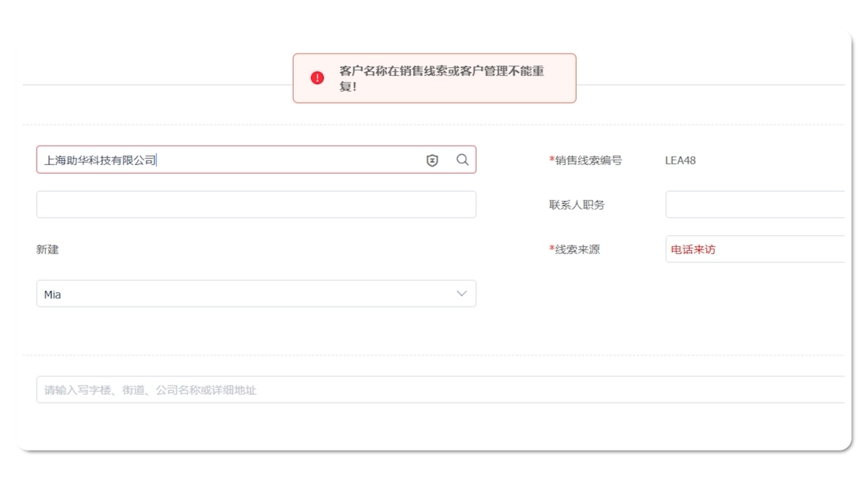Click the 联系人职务 label

point(577,205)
